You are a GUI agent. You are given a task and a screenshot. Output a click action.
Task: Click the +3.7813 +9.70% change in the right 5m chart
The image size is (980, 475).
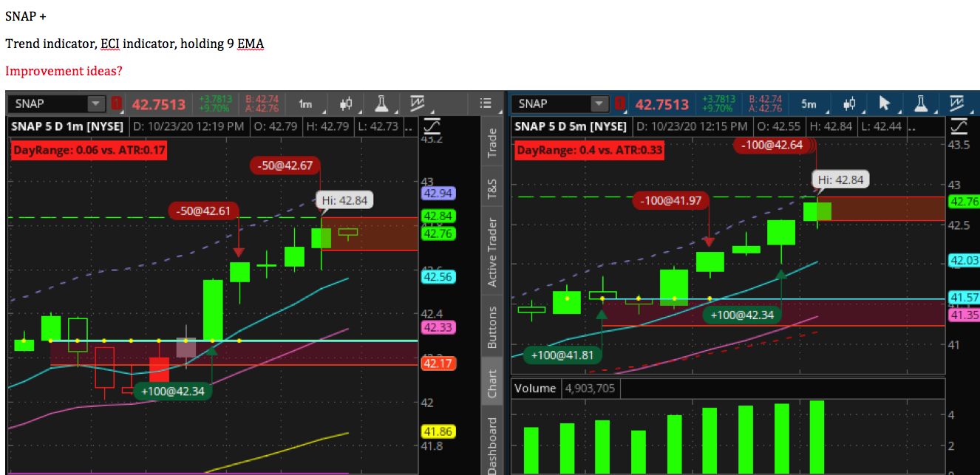[718, 103]
